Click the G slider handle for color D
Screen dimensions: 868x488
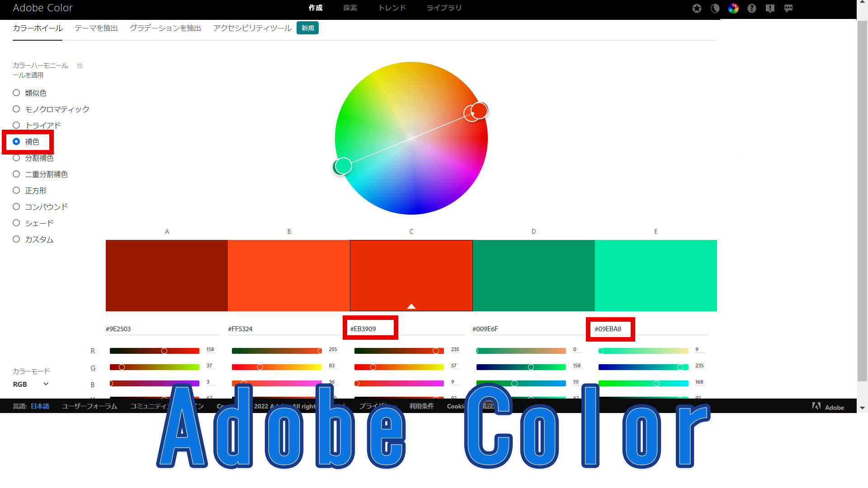tap(531, 367)
